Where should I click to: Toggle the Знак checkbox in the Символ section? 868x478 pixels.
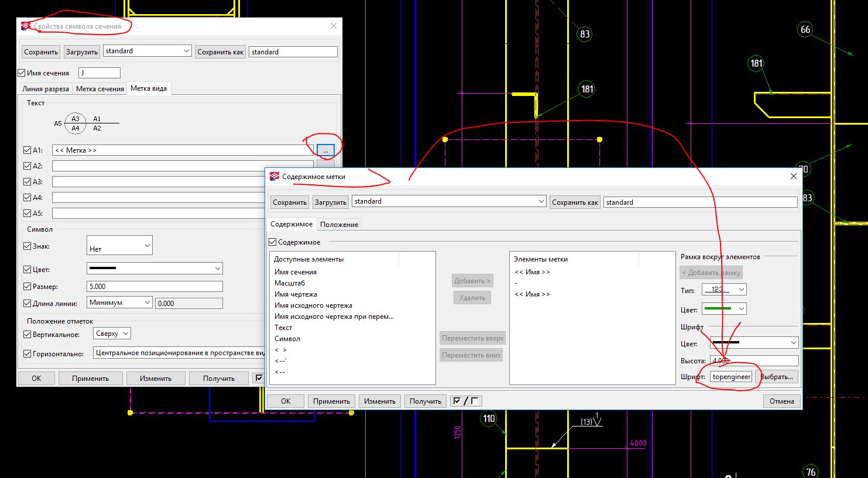click(27, 246)
